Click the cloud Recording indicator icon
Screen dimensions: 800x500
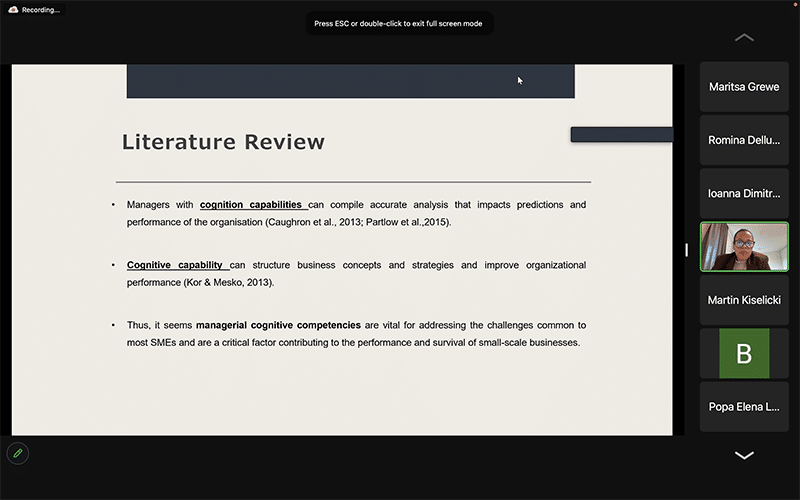tap(13, 10)
